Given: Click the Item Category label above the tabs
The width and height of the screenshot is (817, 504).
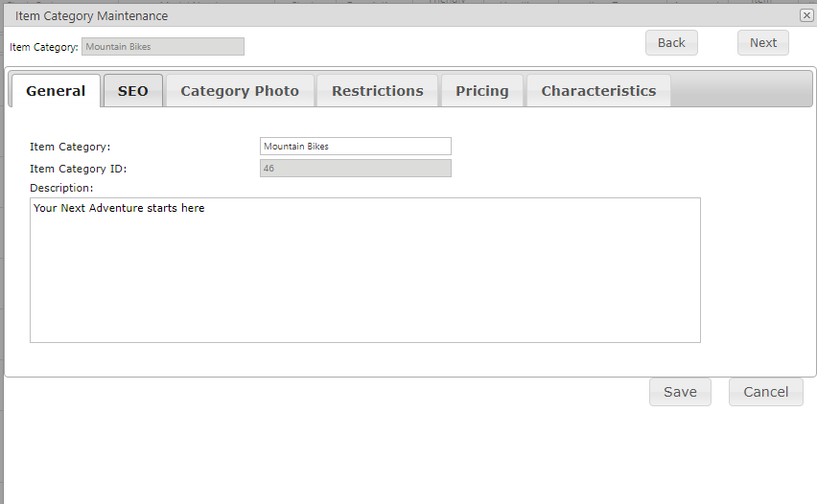Looking at the screenshot, I should click(x=44, y=47).
